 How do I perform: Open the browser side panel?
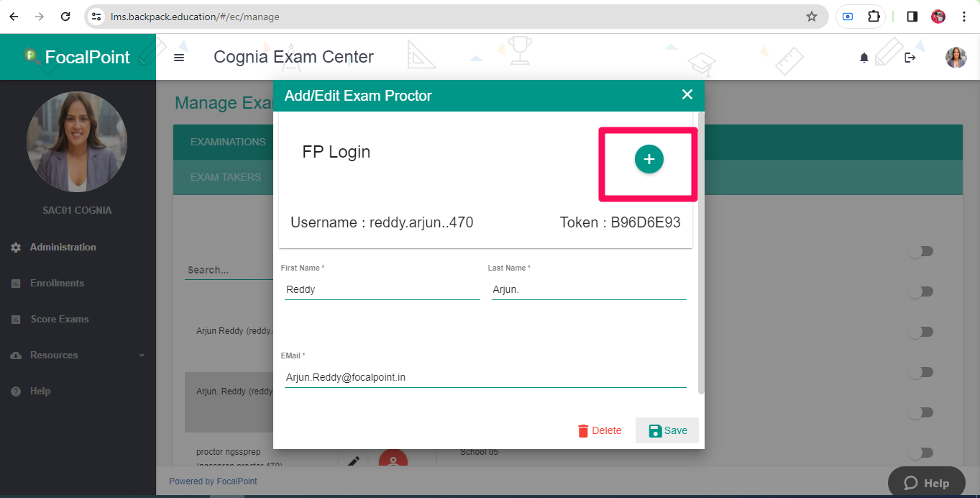click(x=912, y=17)
